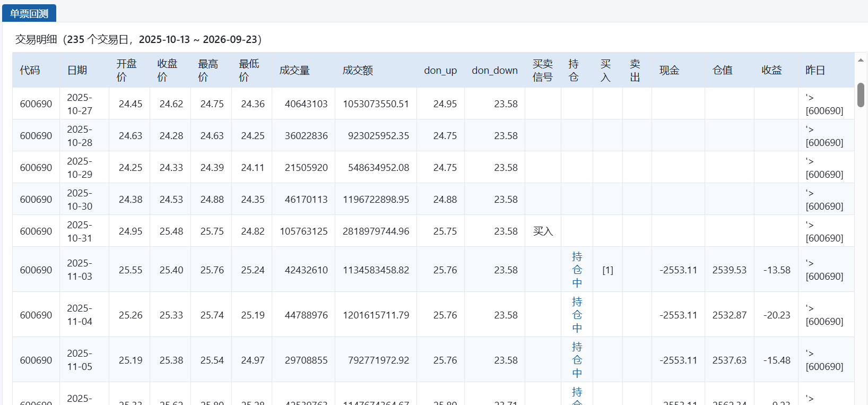Click the vertical scrollbar thumb
This screenshot has width=868, height=405.
click(x=861, y=95)
